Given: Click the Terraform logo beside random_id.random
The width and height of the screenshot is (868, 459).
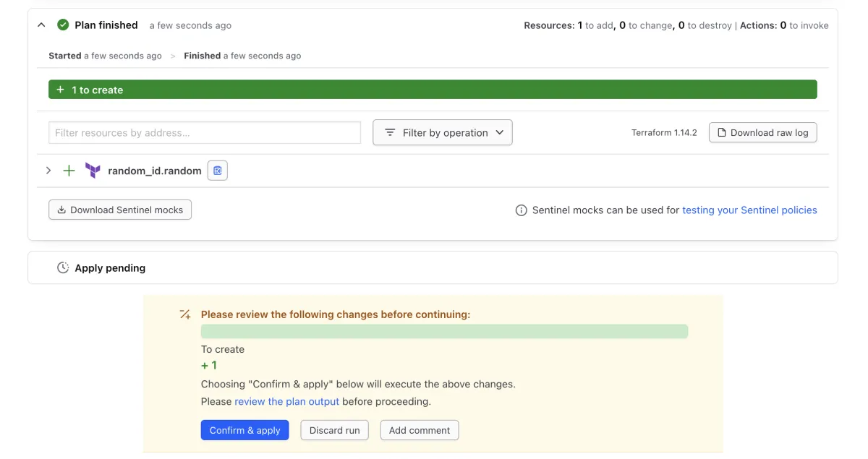Looking at the screenshot, I should (93, 171).
